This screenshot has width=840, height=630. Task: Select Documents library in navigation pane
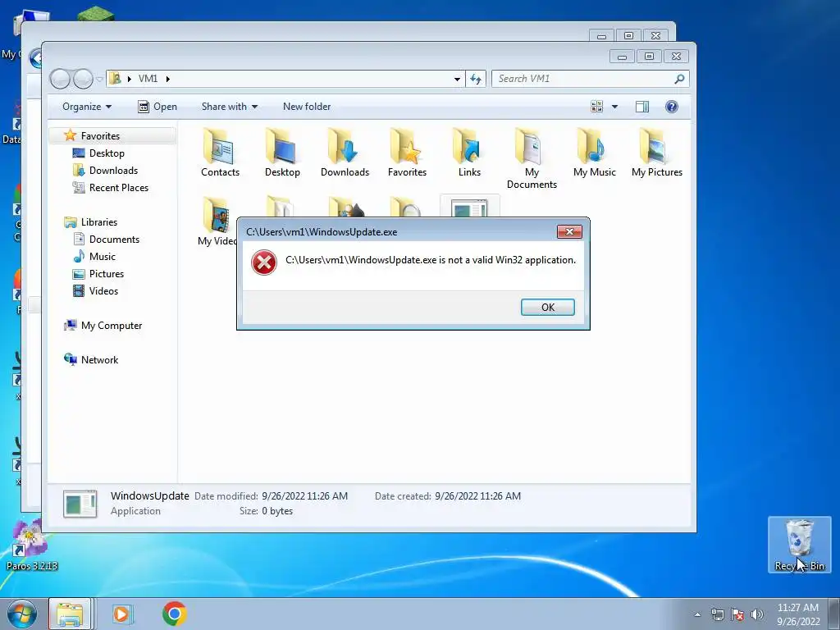pyautogui.click(x=114, y=240)
